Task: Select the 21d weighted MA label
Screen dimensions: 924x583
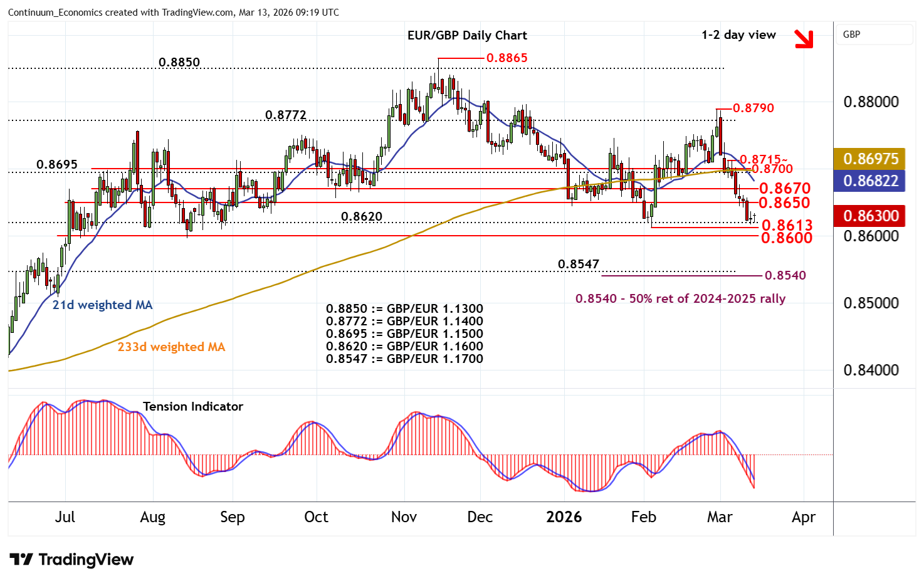Action: click(x=102, y=305)
